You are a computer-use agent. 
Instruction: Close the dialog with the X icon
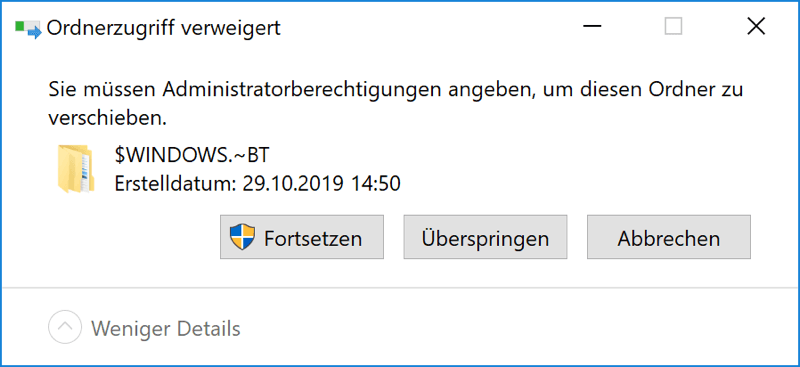coord(756,27)
